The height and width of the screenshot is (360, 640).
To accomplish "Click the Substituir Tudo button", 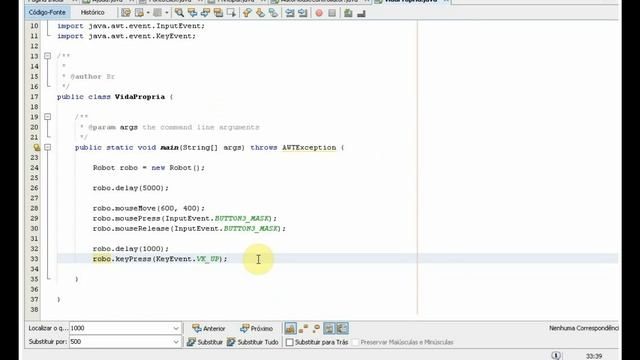I will point(253,342).
